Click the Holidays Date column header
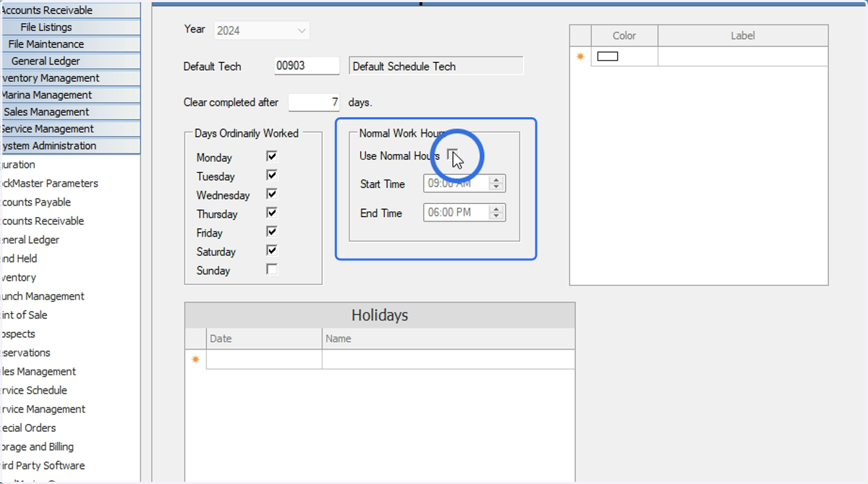The image size is (868, 484). 264,339
